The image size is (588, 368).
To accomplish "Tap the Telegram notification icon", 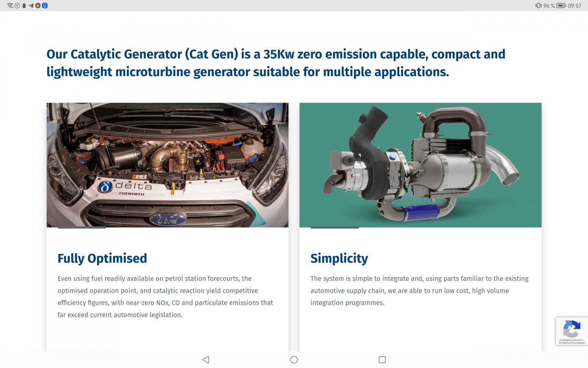I will pyautogui.click(x=31, y=6).
